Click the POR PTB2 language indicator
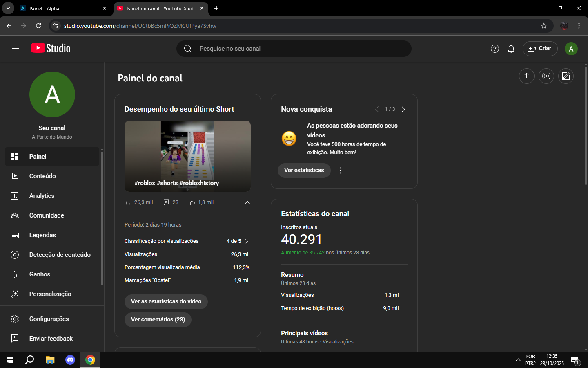The width and height of the screenshot is (588, 368). (x=530, y=360)
